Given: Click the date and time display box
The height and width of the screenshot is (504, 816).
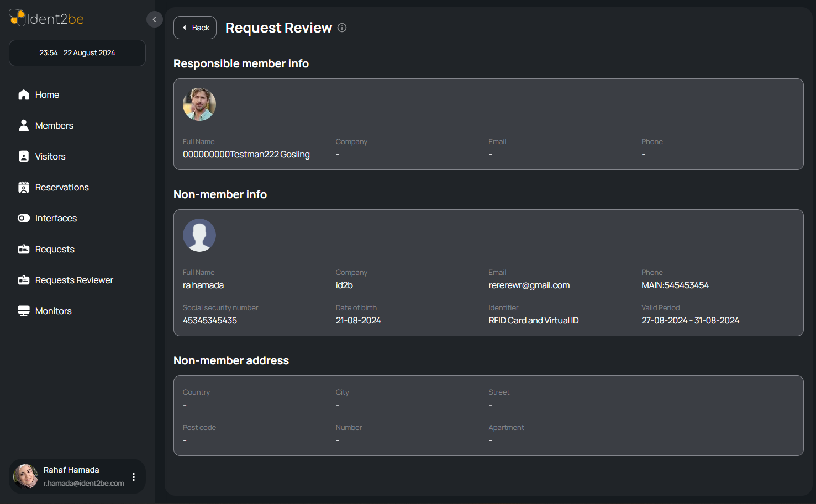Looking at the screenshot, I should click(x=77, y=53).
